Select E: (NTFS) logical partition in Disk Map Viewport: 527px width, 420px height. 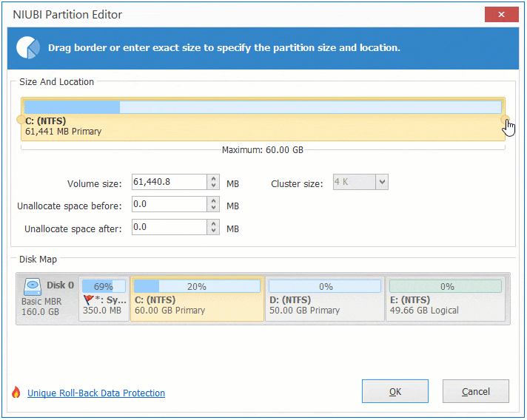[446, 299]
